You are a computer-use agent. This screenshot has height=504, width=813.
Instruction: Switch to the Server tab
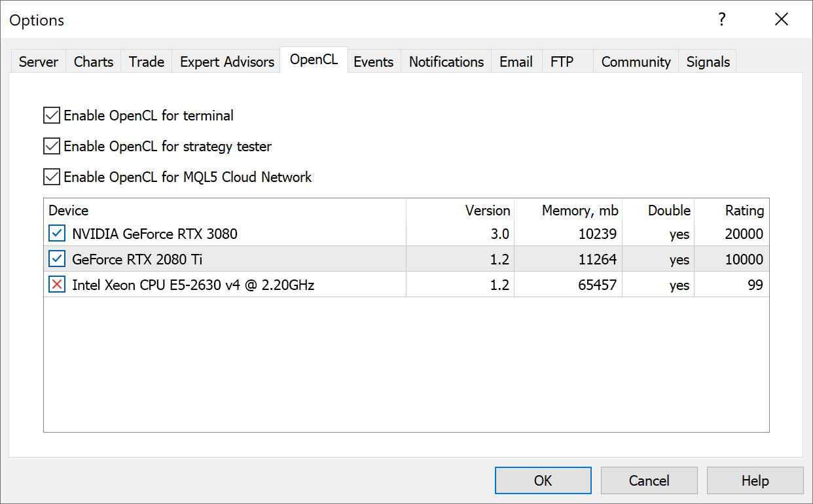click(x=38, y=62)
